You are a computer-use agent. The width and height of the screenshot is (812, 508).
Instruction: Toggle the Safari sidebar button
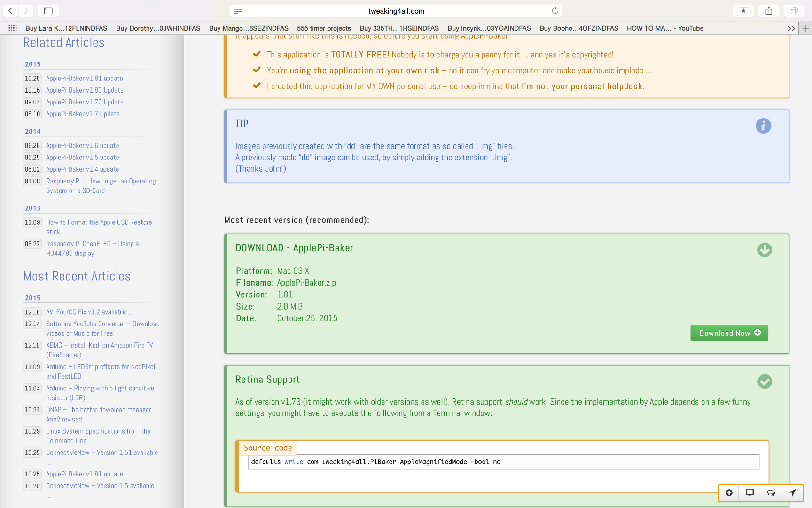[48, 10]
